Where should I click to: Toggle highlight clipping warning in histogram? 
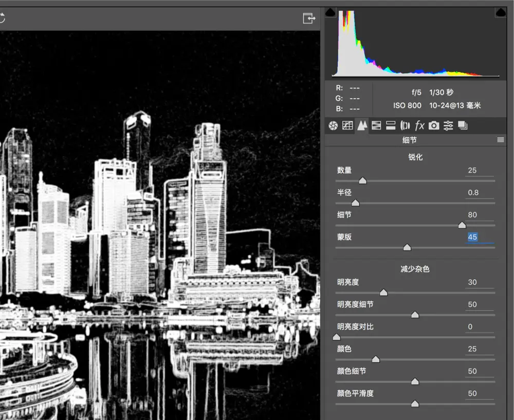[x=501, y=13]
